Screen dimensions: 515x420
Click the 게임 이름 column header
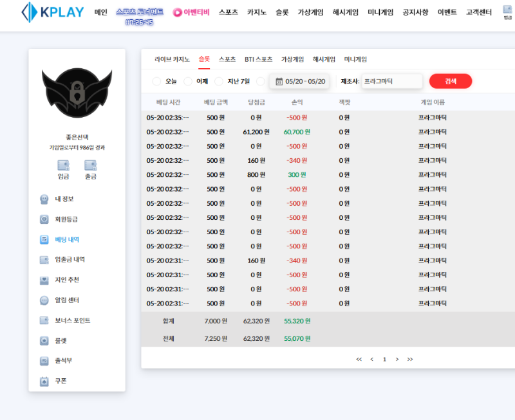coord(433,102)
